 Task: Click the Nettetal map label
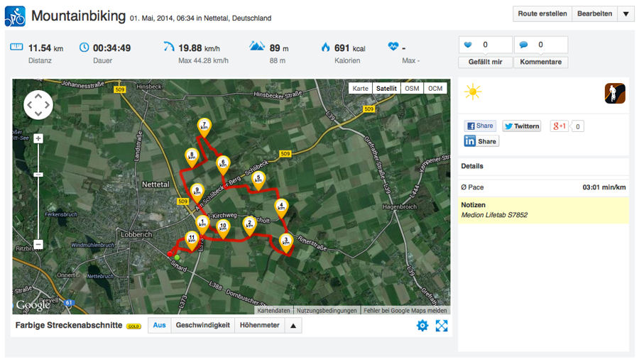click(x=155, y=184)
